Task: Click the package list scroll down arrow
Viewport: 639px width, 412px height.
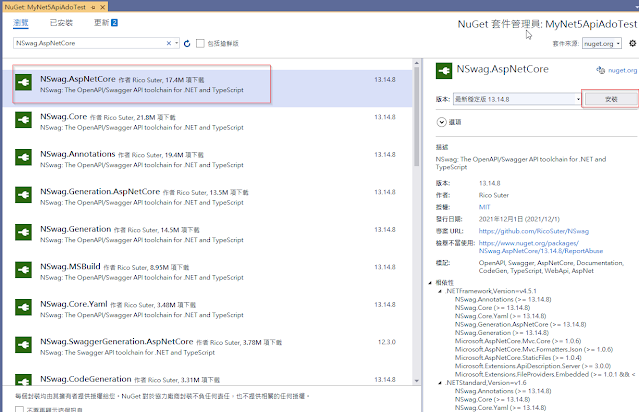Action: pos(416,381)
